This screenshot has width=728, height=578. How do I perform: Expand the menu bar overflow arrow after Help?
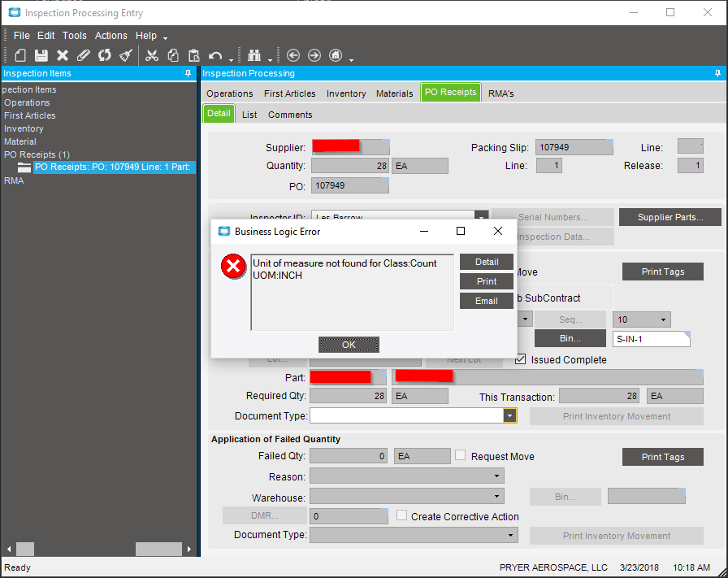tap(165, 38)
